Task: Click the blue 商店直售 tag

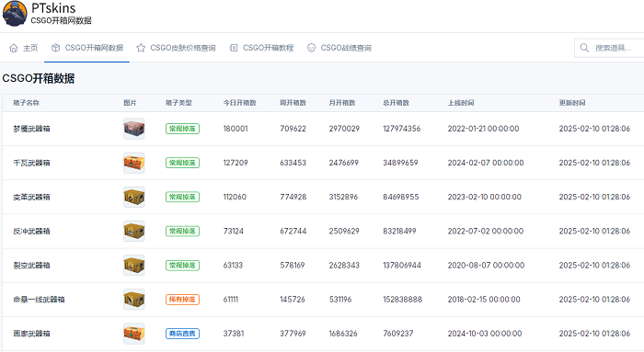Action: (182, 333)
